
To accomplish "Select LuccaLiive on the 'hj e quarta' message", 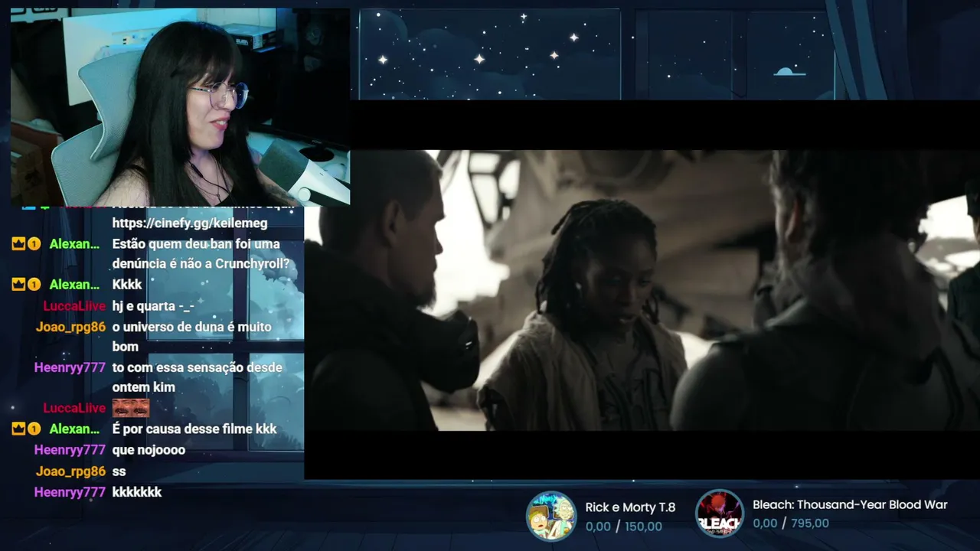I will [x=74, y=306].
